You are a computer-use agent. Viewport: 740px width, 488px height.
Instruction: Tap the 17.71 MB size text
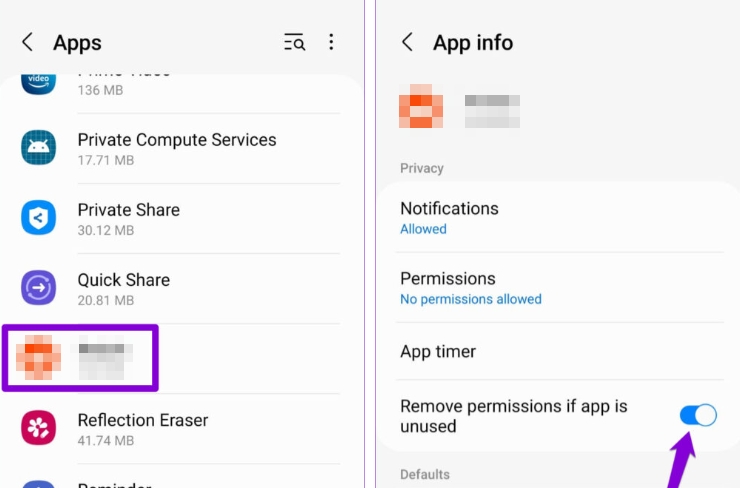106,160
